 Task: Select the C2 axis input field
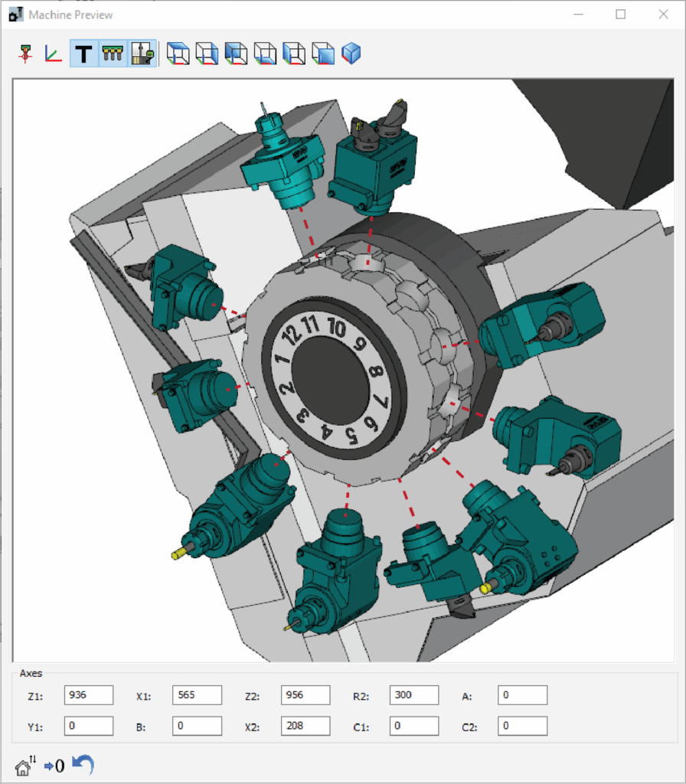click(x=522, y=726)
